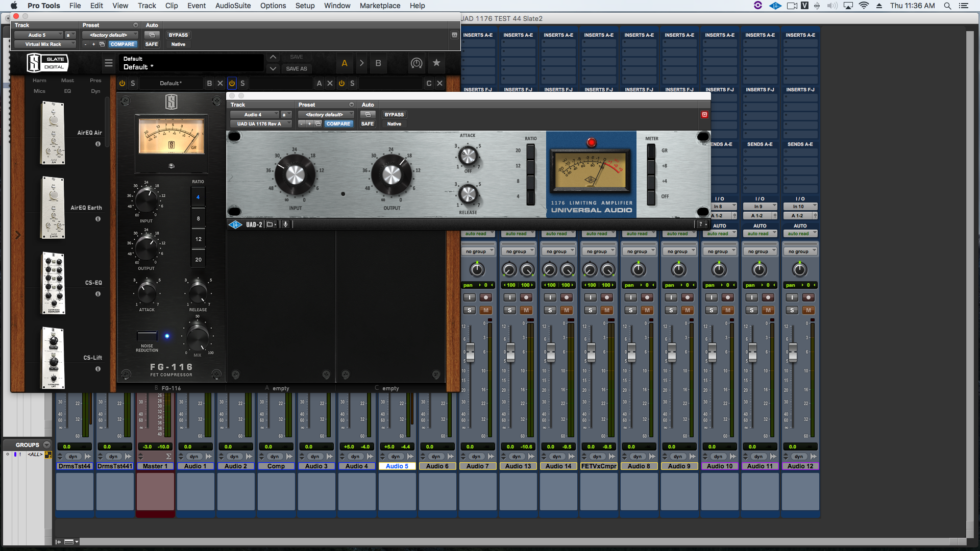Open the help question mark on the 1176 plugin
Screen dimensions: 980x551
click(x=701, y=224)
